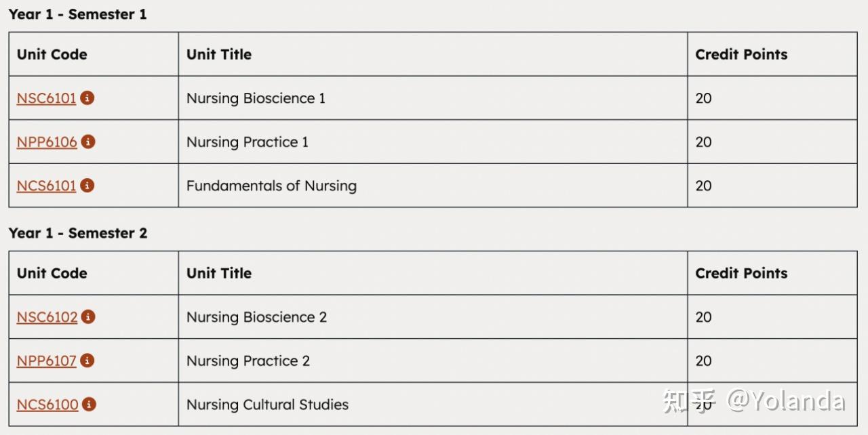Click the info icon beside NPP6107
868x435 pixels.
87,360
